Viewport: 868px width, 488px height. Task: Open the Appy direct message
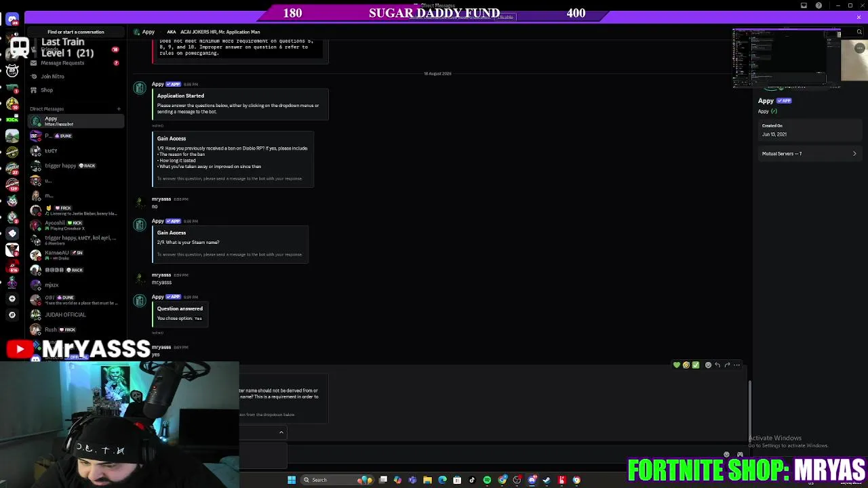[76, 121]
